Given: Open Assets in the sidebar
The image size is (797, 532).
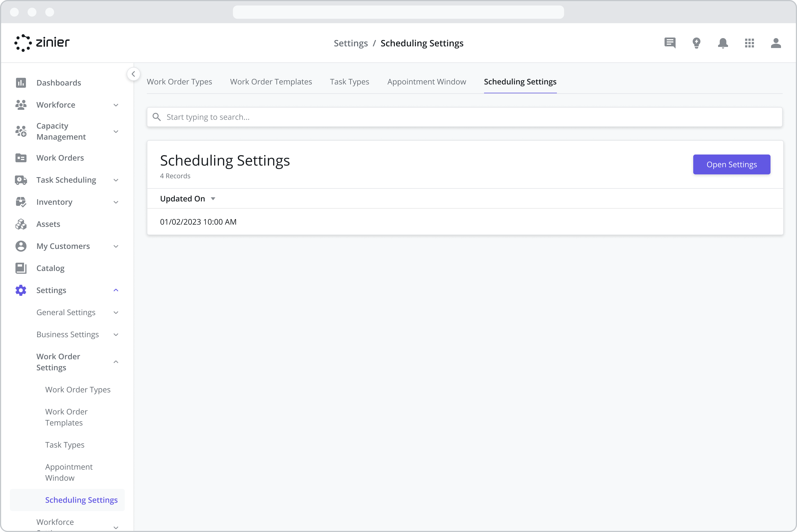Looking at the screenshot, I should click(48, 224).
